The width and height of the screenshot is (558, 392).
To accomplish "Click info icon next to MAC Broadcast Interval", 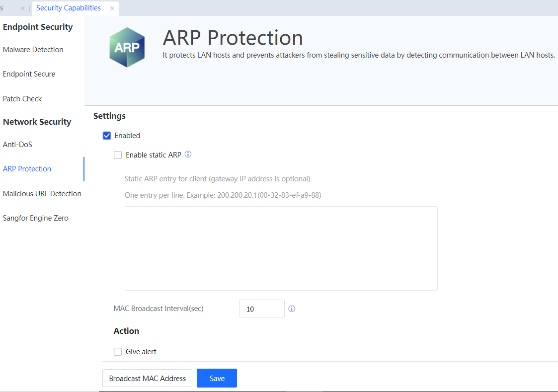I will (x=292, y=309).
